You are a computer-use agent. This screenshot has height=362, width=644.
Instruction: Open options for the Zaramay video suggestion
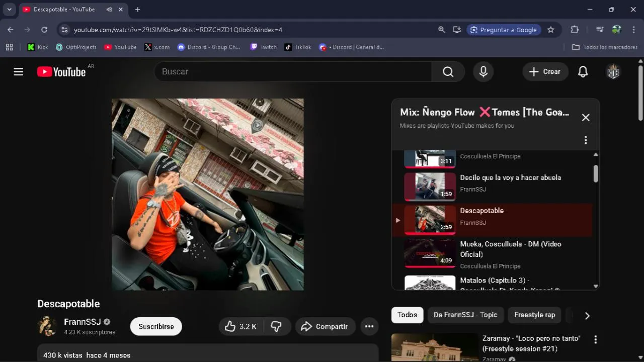coord(595,340)
